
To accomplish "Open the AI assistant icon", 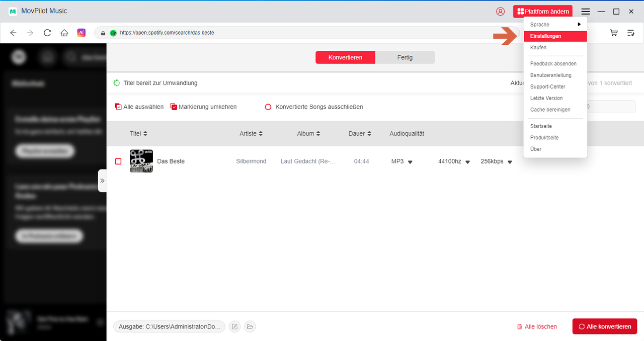I will tap(81, 33).
